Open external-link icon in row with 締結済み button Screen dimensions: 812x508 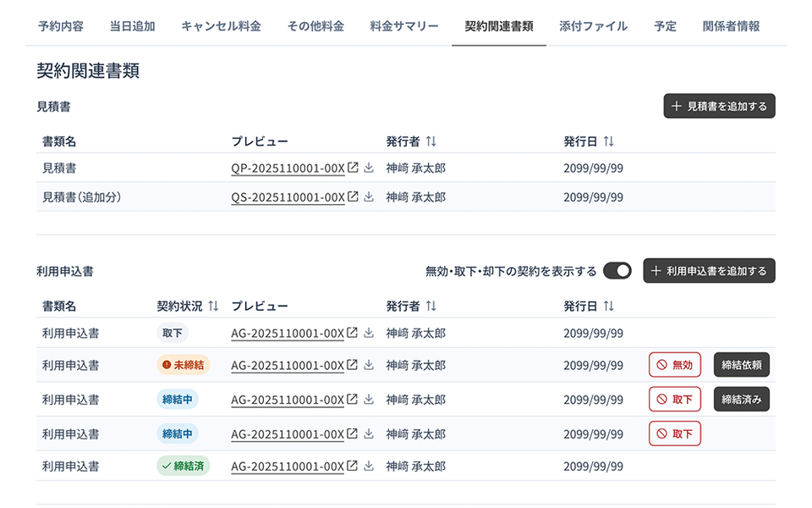(352, 399)
